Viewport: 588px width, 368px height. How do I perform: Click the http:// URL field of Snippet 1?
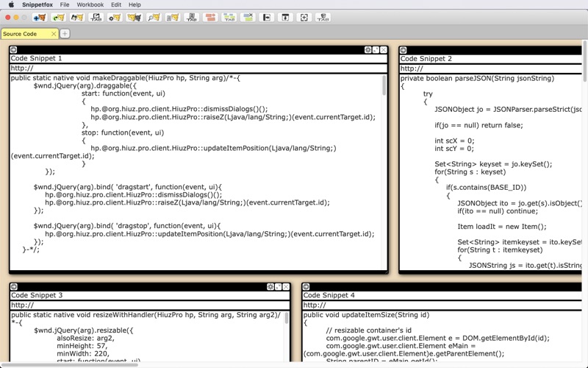pyautogui.click(x=198, y=68)
